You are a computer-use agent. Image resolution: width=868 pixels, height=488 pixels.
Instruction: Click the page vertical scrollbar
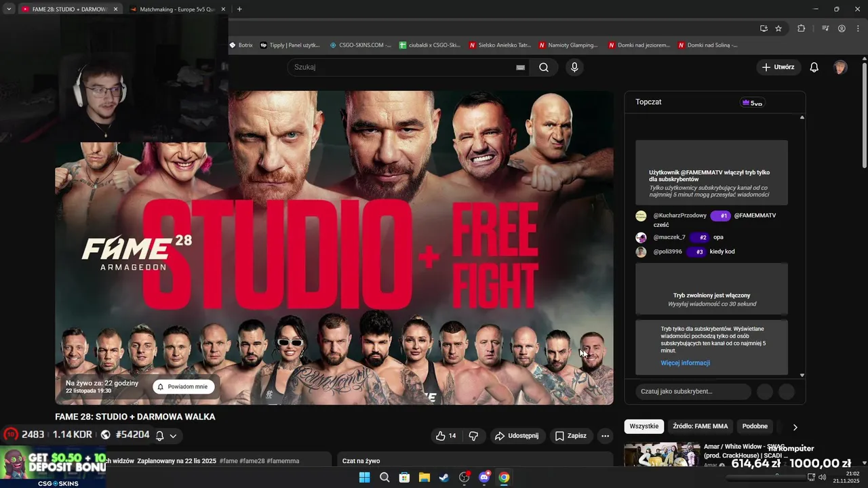pos(864,115)
